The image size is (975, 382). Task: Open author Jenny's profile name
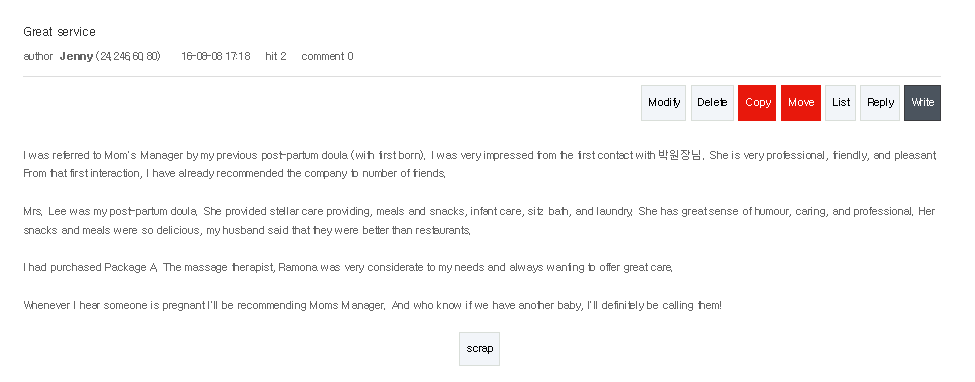76,56
